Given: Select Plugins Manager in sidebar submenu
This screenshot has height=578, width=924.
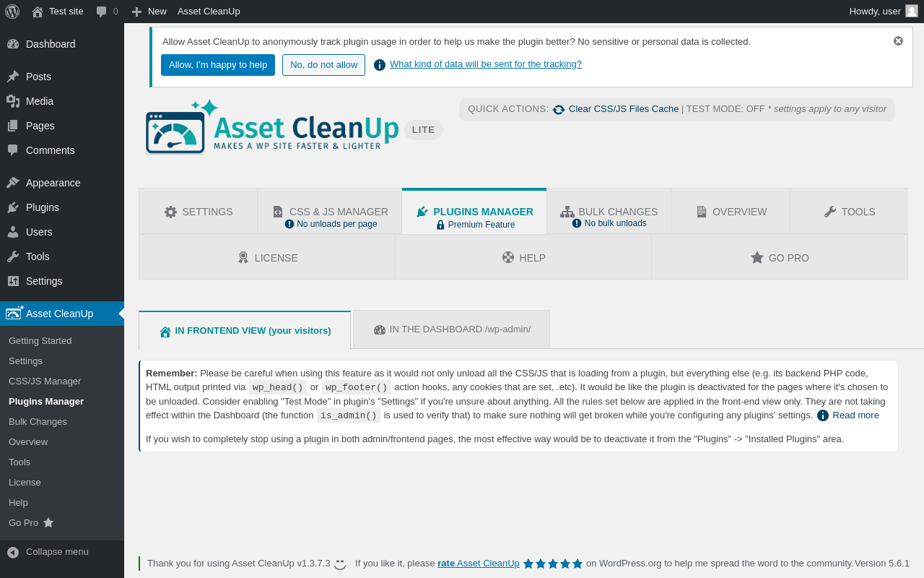Looking at the screenshot, I should (x=46, y=402).
